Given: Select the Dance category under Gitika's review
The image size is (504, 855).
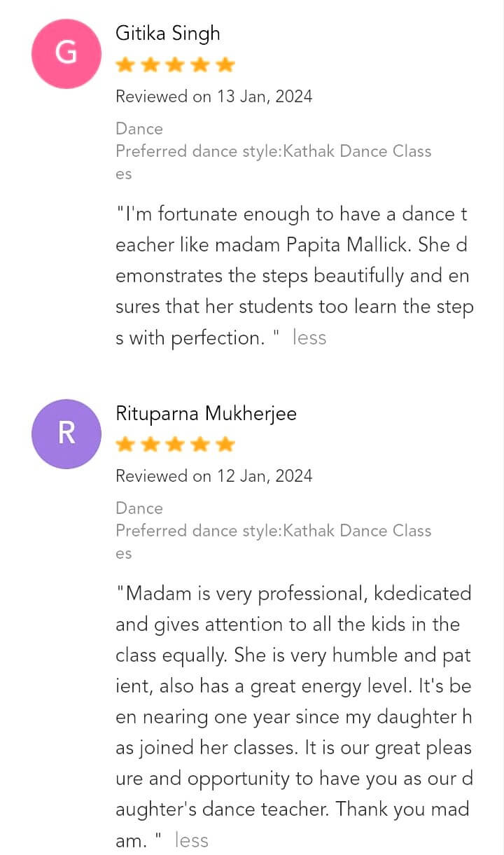Looking at the screenshot, I should tap(139, 129).
